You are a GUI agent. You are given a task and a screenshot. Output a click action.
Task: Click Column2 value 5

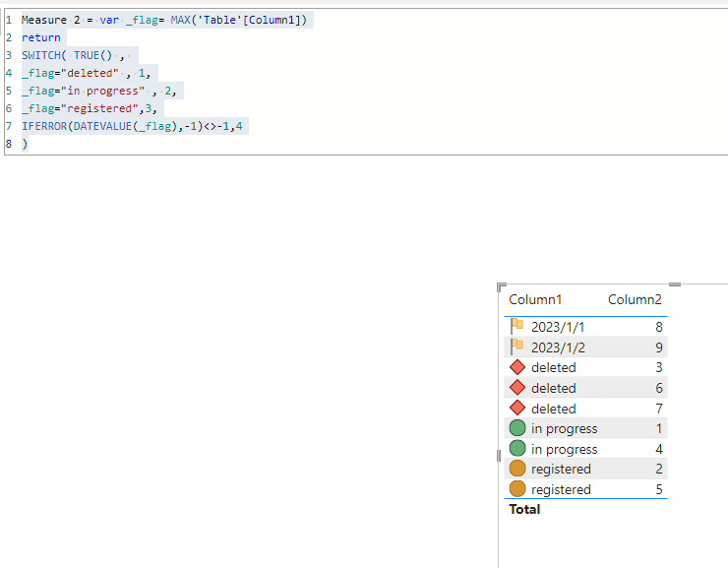pyautogui.click(x=659, y=489)
